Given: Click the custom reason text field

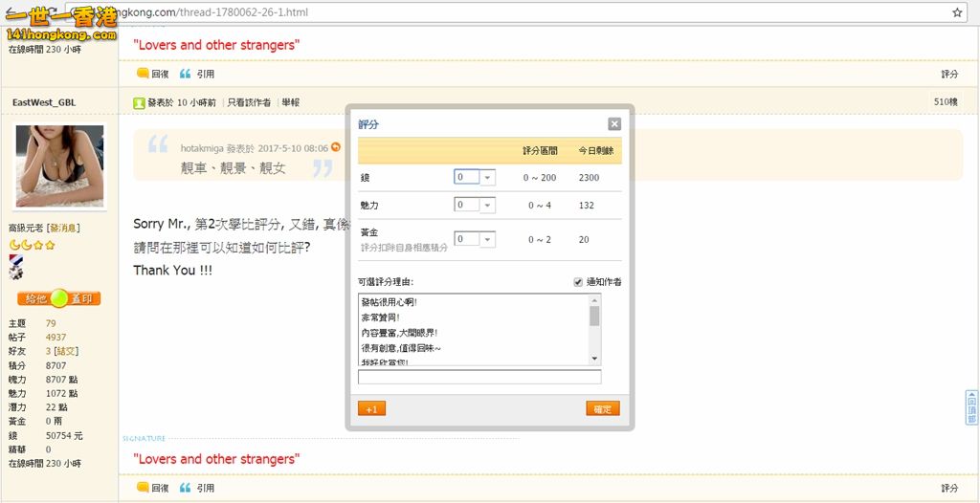Looking at the screenshot, I should coord(479,378).
